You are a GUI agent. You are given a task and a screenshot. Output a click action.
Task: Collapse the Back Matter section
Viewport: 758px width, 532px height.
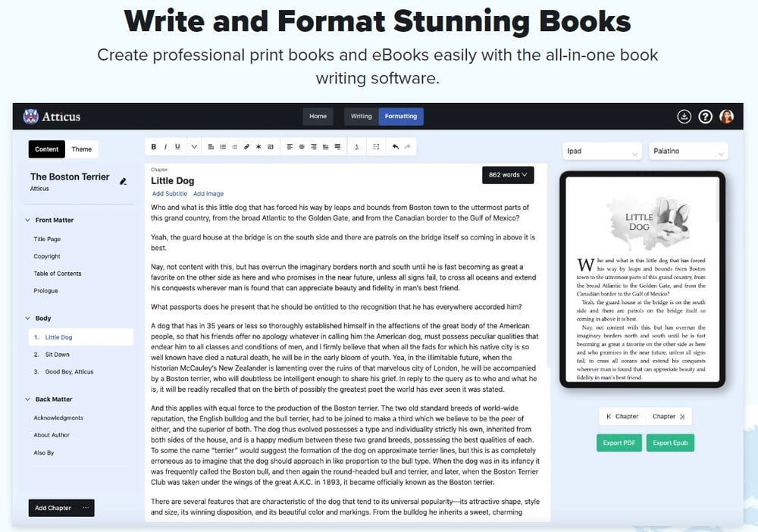pyautogui.click(x=27, y=399)
